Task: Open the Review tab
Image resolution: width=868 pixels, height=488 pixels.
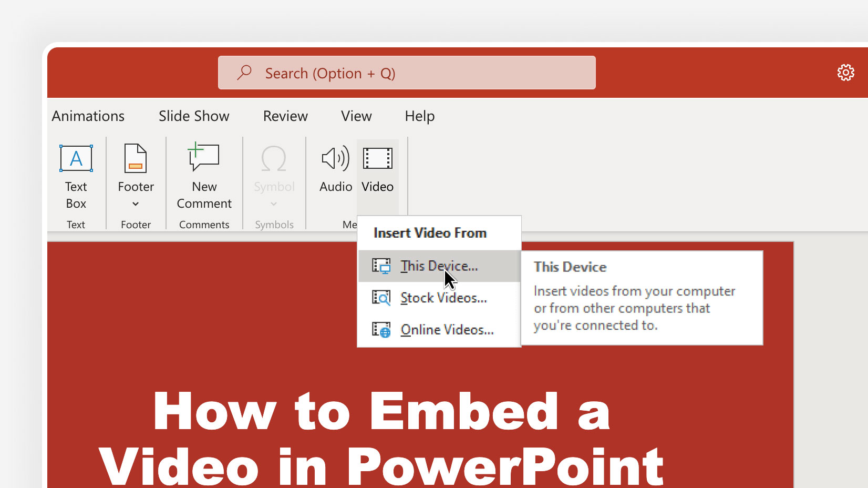Action: click(x=285, y=116)
